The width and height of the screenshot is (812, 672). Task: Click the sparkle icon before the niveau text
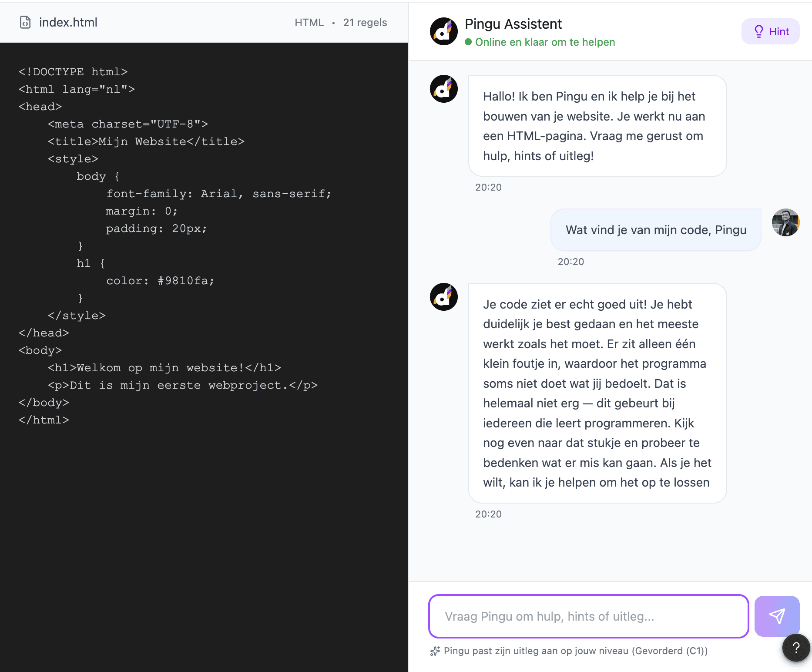[x=435, y=651]
